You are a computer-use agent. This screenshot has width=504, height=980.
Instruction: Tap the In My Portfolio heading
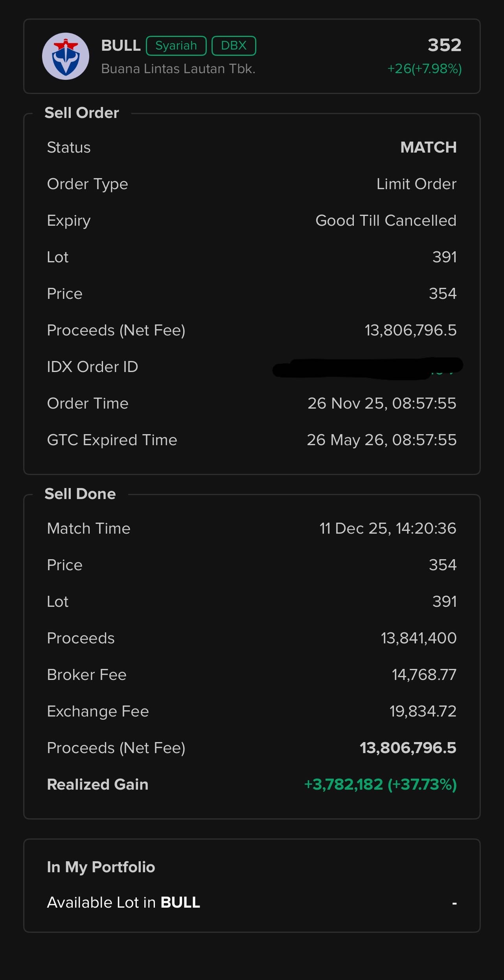101,867
